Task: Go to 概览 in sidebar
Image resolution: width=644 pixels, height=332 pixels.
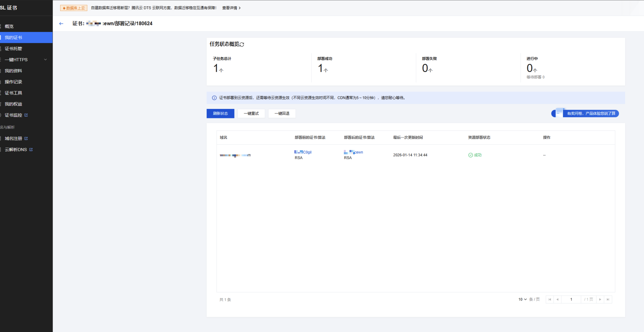Action: tap(9, 26)
